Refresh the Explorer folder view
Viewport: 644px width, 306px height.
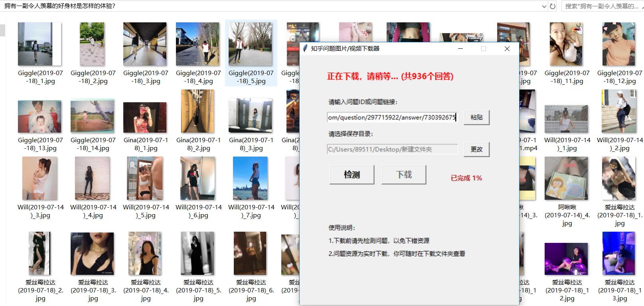(553, 6)
